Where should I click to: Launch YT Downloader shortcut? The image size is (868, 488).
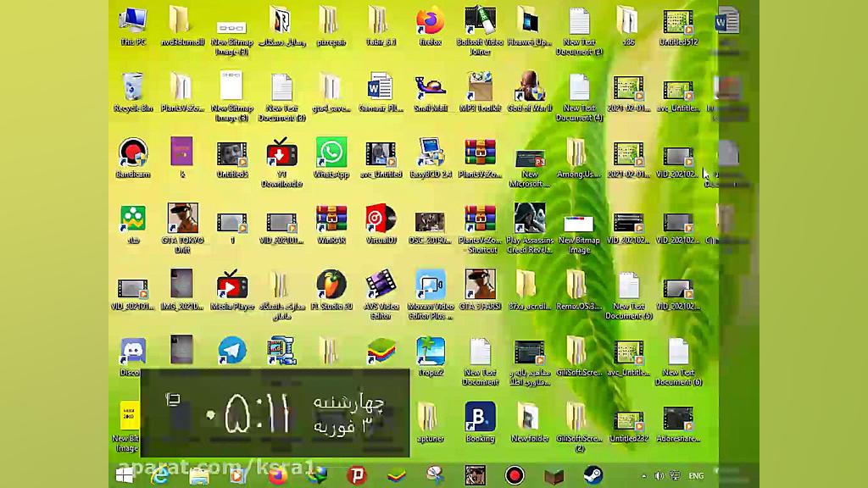tap(281, 162)
